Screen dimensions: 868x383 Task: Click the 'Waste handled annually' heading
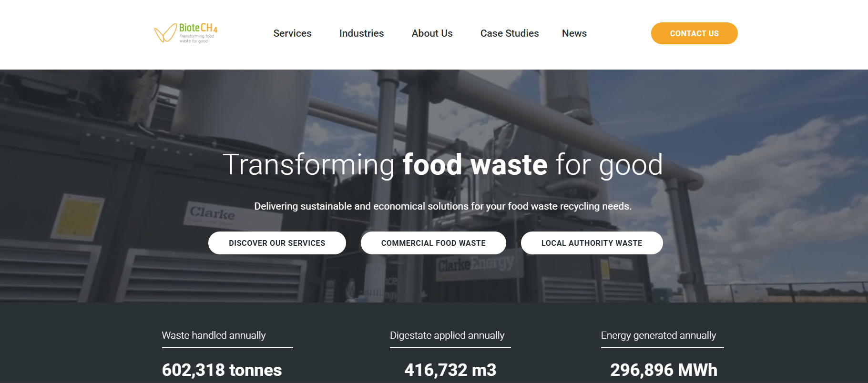214,335
